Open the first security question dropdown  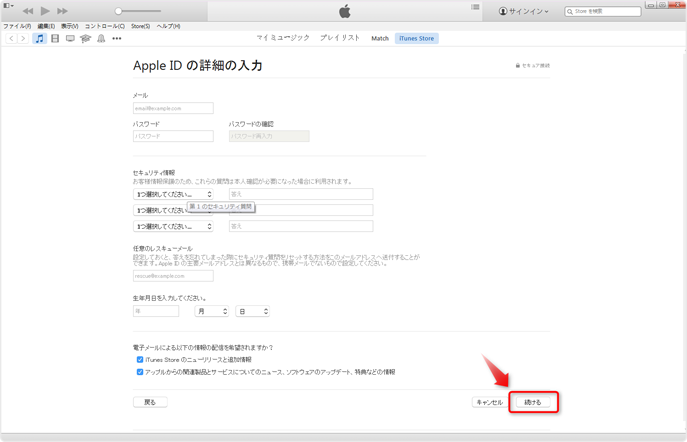tap(174, 194)
